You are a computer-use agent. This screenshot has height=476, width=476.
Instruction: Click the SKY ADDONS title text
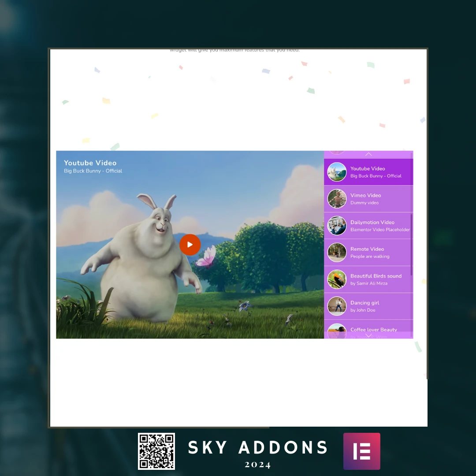coord(258,447)
